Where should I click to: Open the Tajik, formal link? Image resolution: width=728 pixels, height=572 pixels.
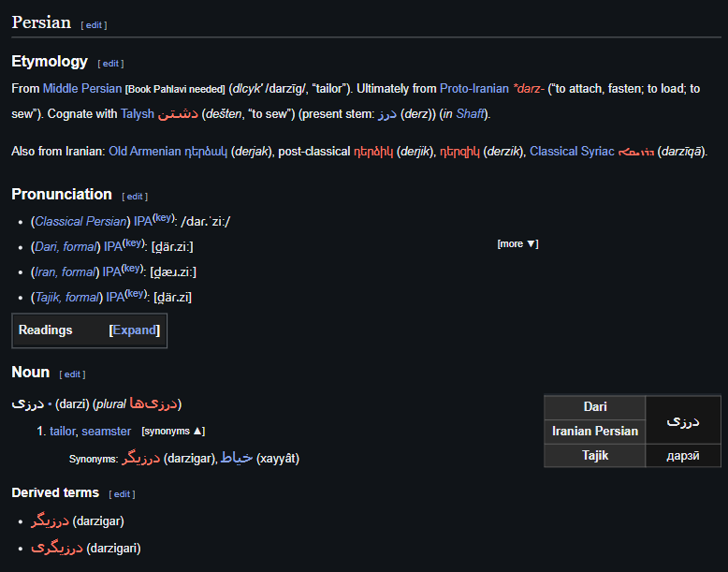click(x=66, y=297)
